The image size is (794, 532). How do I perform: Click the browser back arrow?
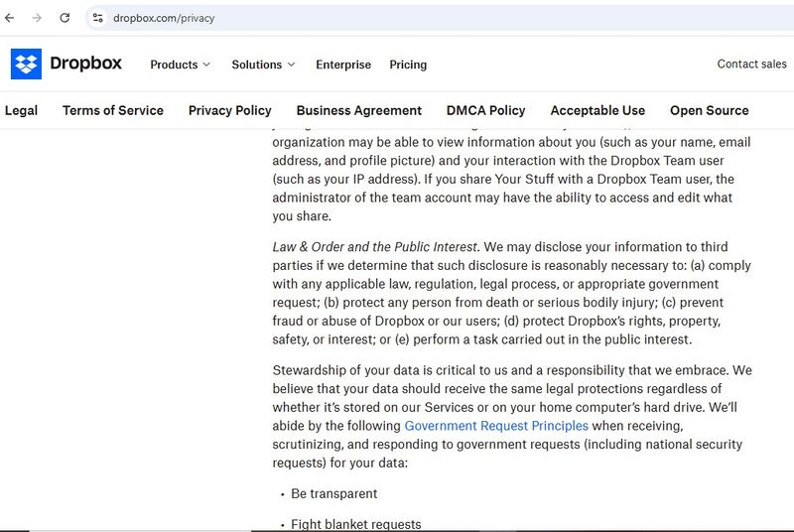[10, 18]
